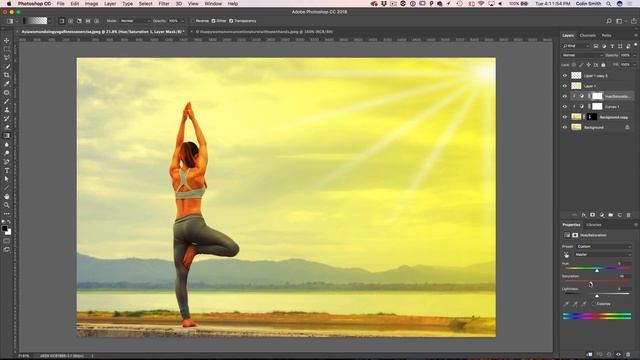Click the on-image adjustment hand tool in Properties
This screenshot has height=360, width=640.
[x=567, y=255]
